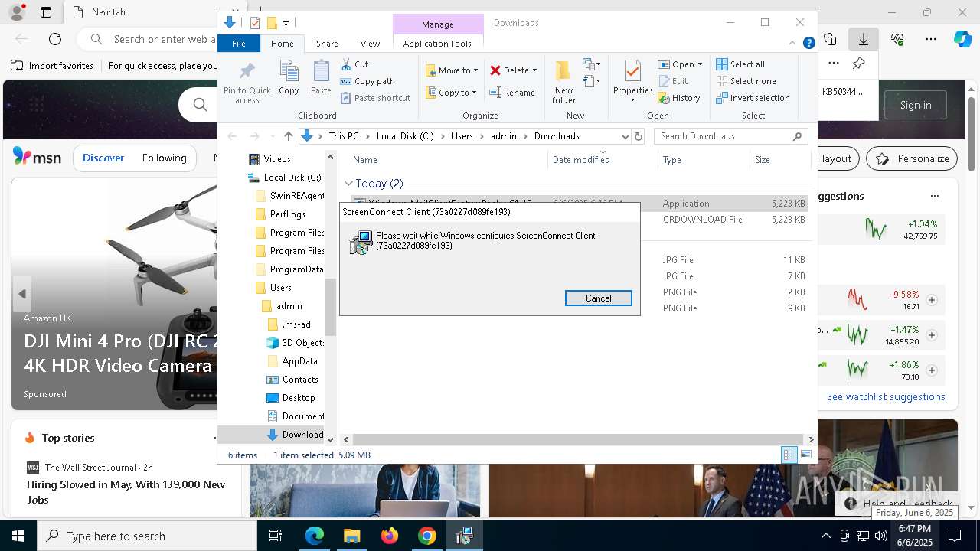The width and height of the screenshot is (980, 551).
Task: Click Invert selection in ribbon
Action: point(753,98)
